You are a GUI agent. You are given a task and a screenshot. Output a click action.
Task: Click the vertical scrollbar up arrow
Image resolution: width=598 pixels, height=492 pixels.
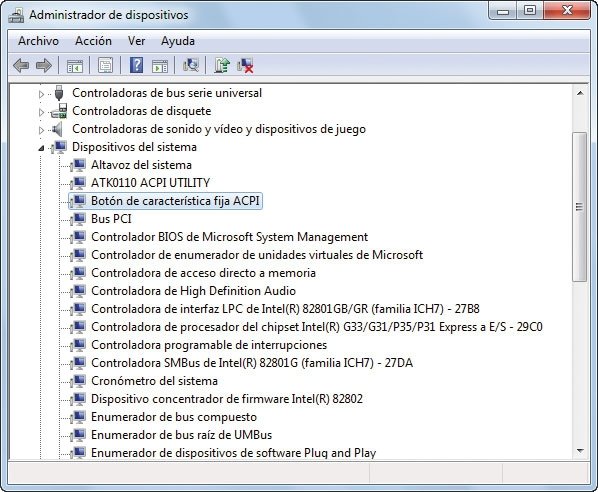pos(580,93)
